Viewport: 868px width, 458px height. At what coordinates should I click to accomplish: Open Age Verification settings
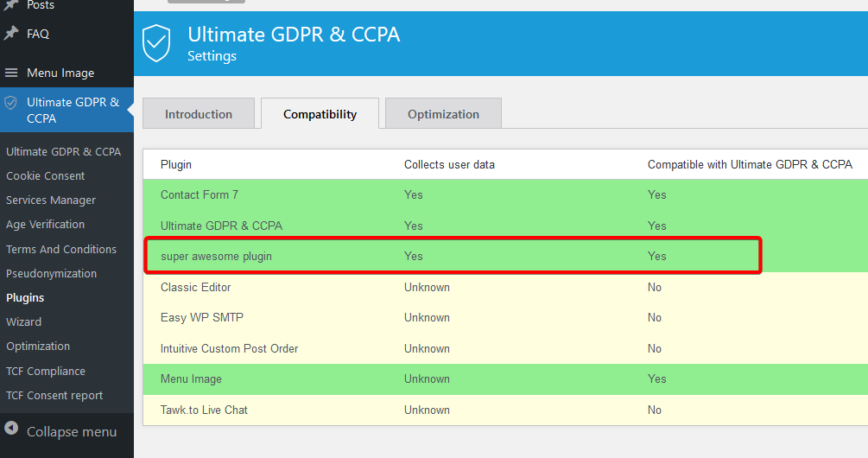point(46,225)
